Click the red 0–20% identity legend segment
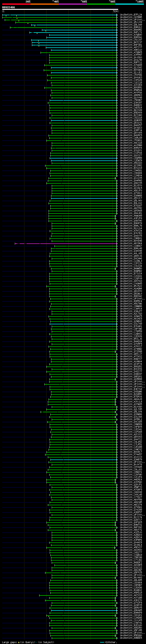 16,4
